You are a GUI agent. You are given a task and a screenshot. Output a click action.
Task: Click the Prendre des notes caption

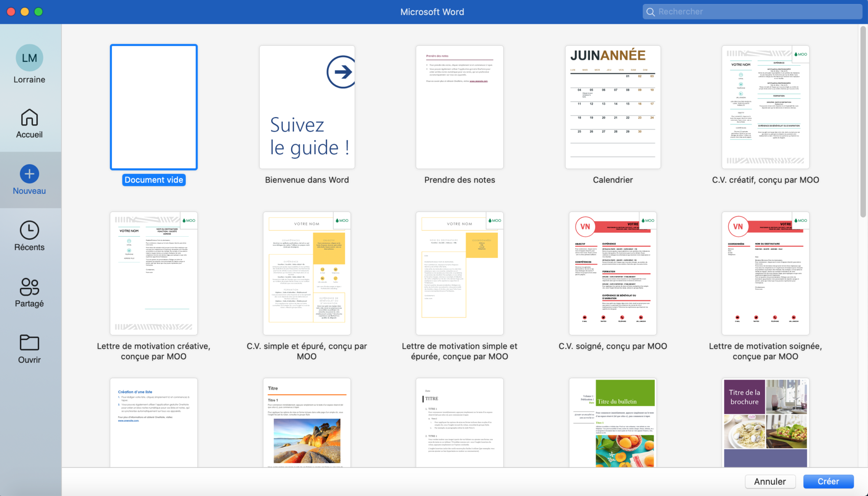460,180
